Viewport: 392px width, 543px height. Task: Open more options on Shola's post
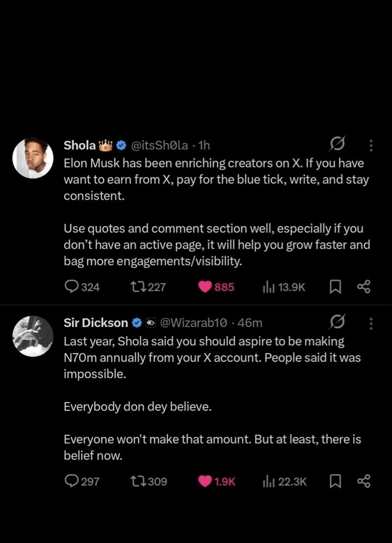tap(371, 145)
